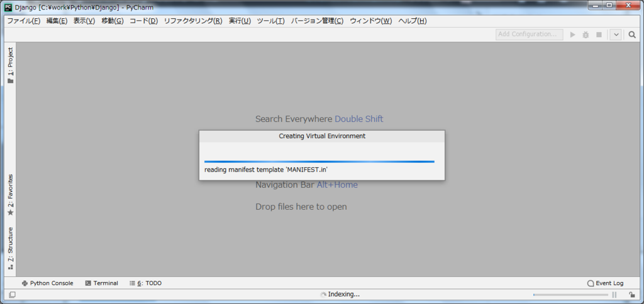Open the 6: TODO tool window
Viewport: 644px width, 304px height.
(145, 283)
